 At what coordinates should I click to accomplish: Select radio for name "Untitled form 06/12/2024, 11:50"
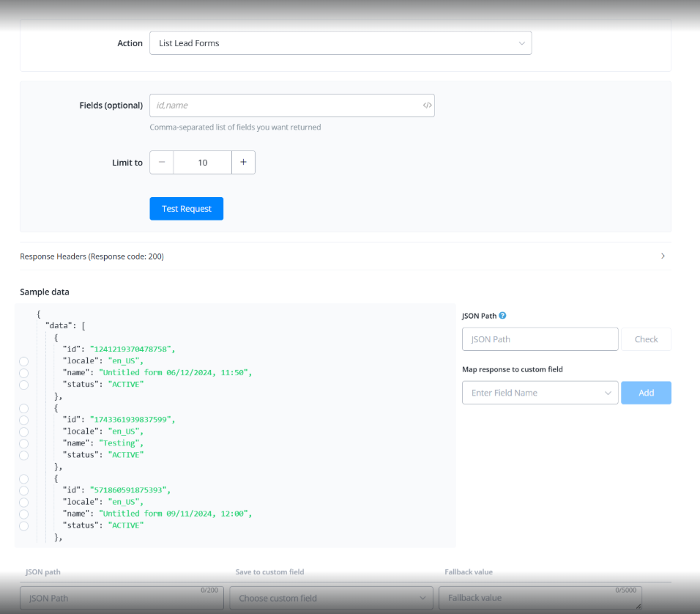(24, 373)
